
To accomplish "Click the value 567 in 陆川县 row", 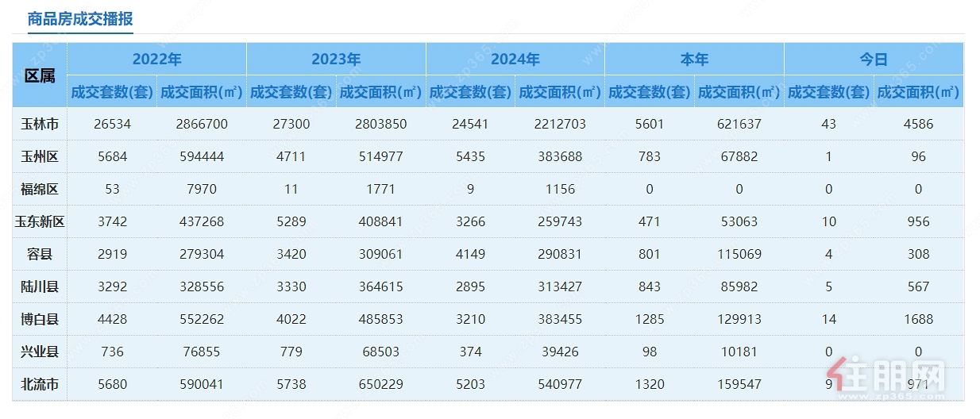I will point(919,286).
